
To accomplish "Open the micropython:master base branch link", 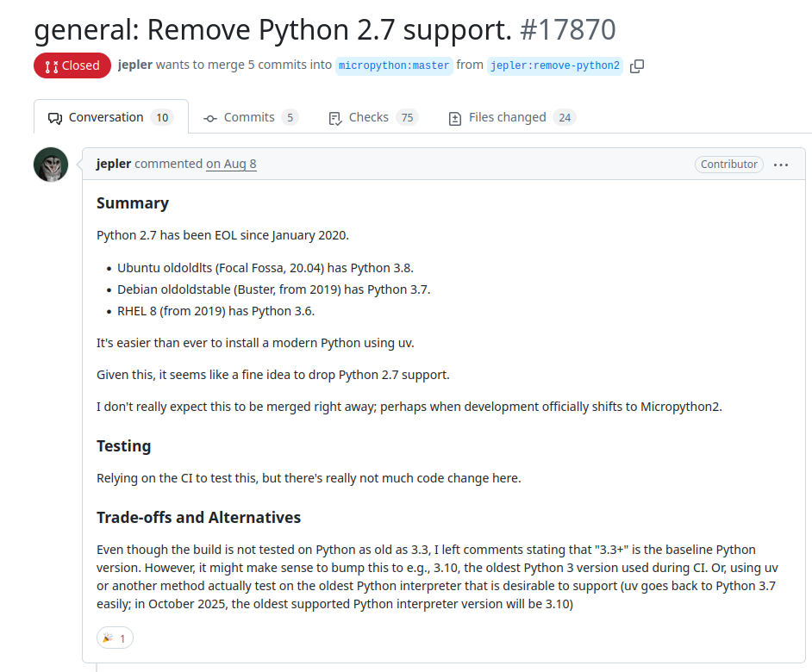I will (x=394, y=66).
